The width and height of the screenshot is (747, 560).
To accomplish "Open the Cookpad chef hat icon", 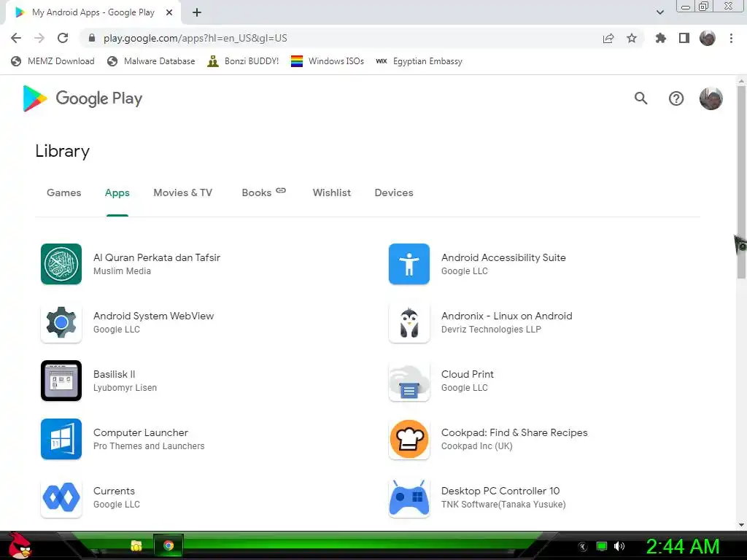I will 409,439.
